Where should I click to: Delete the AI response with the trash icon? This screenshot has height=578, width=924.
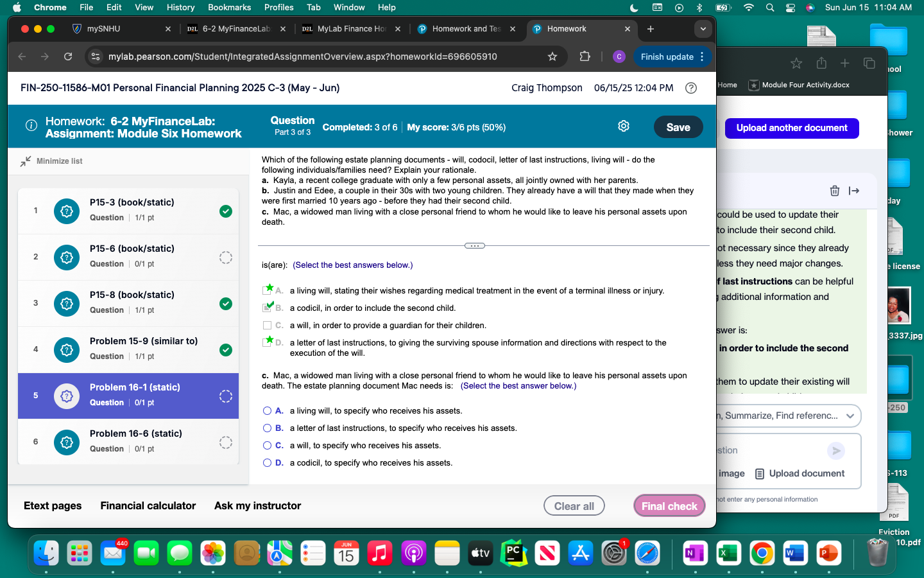tap(834, 191)
